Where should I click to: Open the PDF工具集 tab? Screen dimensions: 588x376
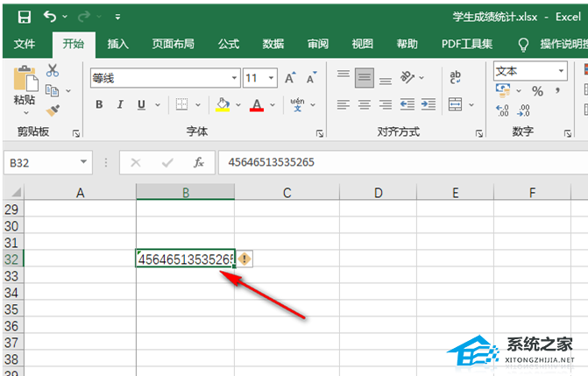(467, 45)
